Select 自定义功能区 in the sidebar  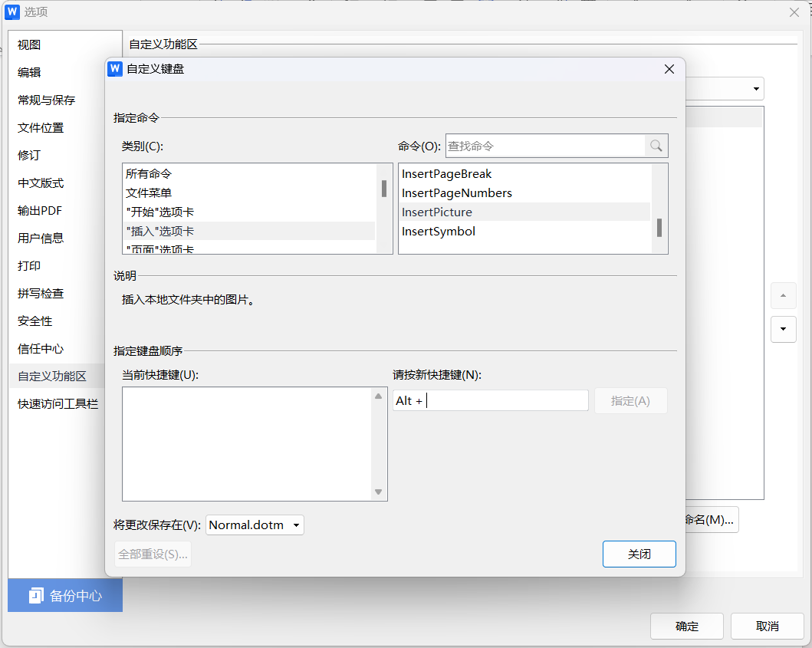(57, 376)
